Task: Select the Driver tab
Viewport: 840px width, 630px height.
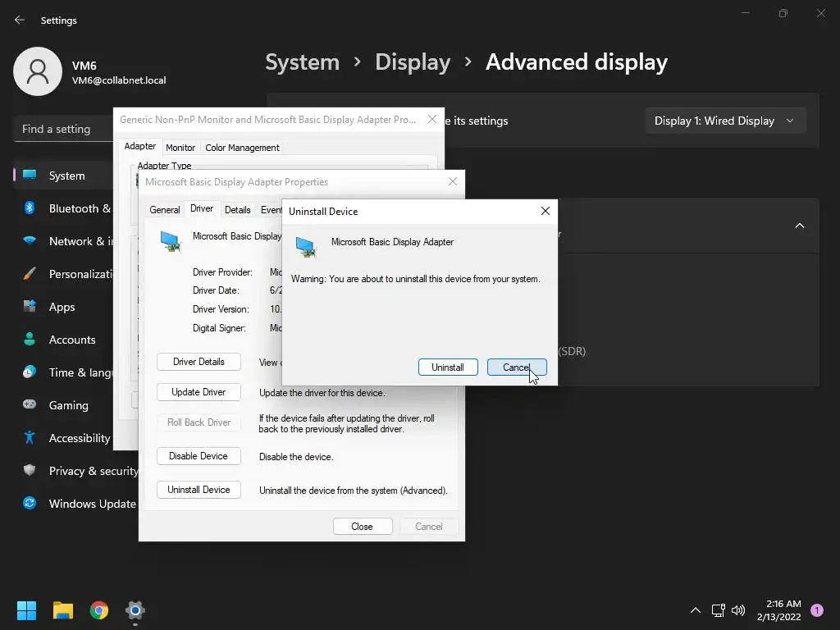Action: pyautogui.click(x=202, y=208)
